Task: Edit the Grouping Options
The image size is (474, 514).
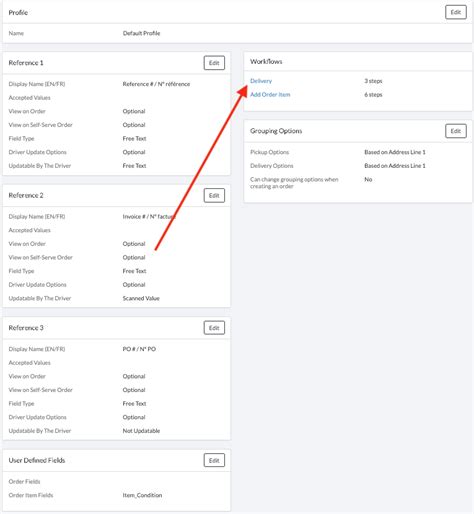Action: tap(455, 131)
